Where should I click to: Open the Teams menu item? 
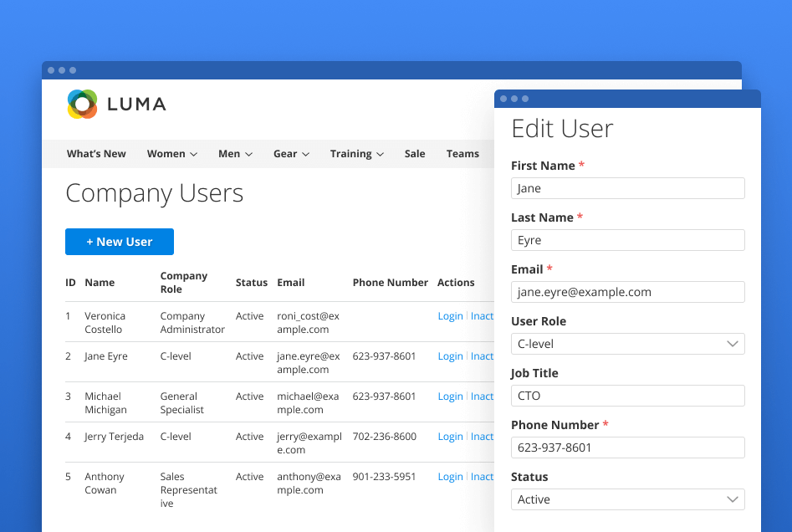coord(462,154)
